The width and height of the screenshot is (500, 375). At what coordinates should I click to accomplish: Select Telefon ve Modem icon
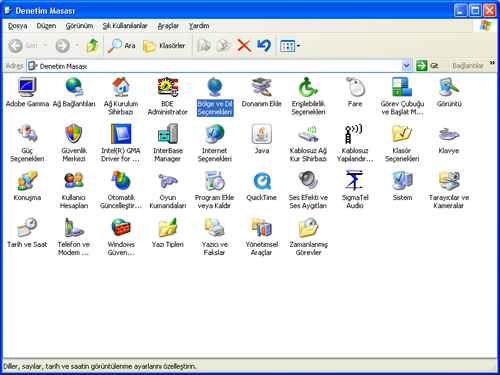click(x=74, y=237)
